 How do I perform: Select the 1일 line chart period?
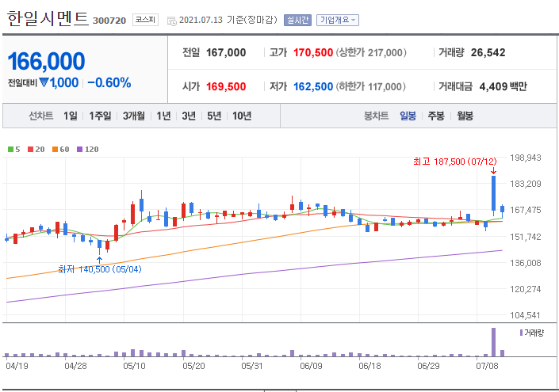(x=71, y=116)
